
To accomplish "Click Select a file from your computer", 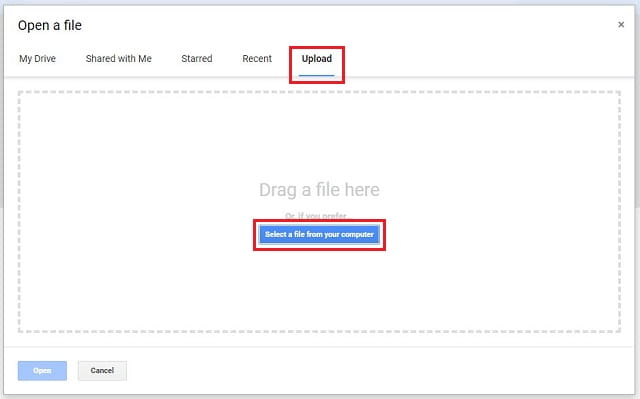I will pyautogui.click(x=319, y=235).
